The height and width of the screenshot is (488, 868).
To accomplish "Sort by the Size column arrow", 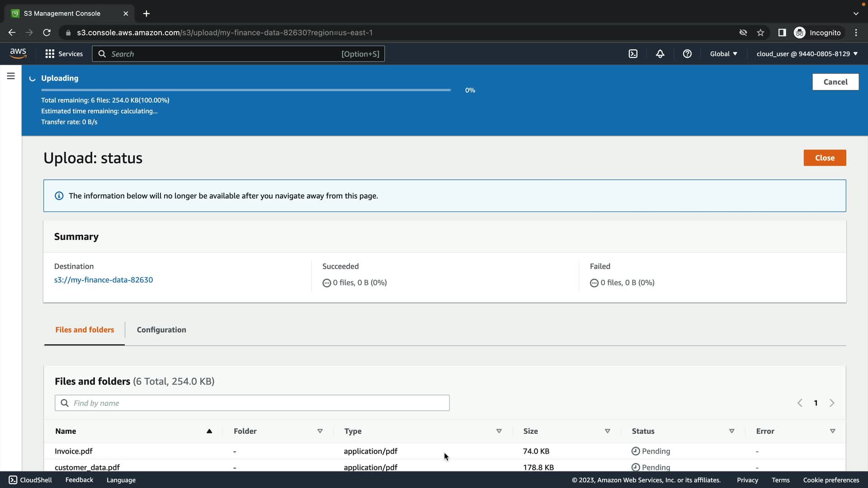I will [x=607, y=431].
